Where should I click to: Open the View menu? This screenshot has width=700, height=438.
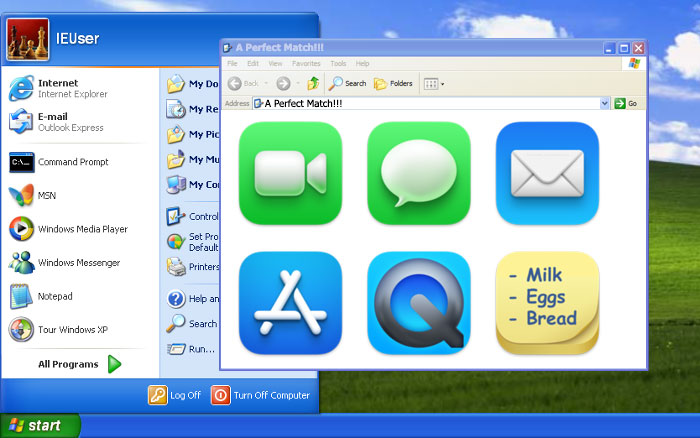[275, 63]
